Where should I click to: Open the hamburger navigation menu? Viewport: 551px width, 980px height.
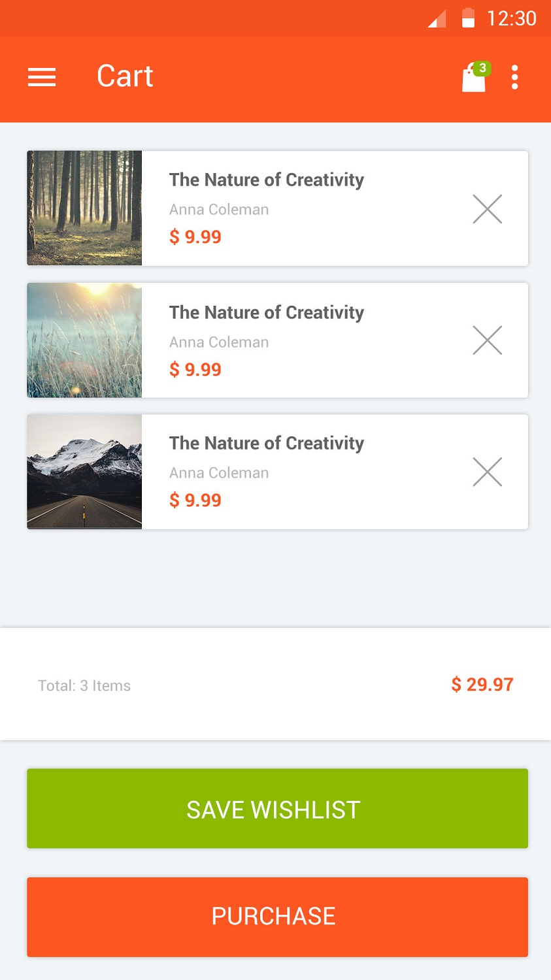tap(42, 77)
